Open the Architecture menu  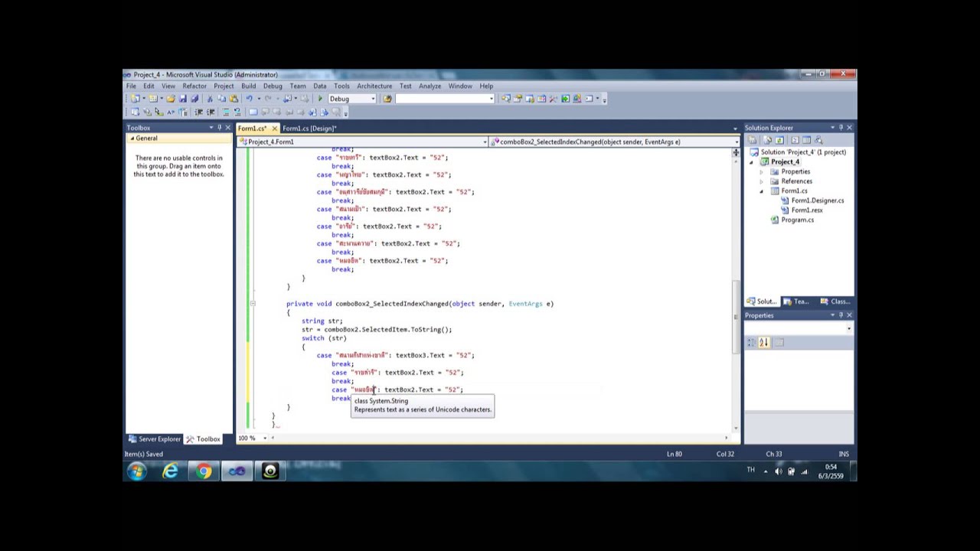coord(374,86)
